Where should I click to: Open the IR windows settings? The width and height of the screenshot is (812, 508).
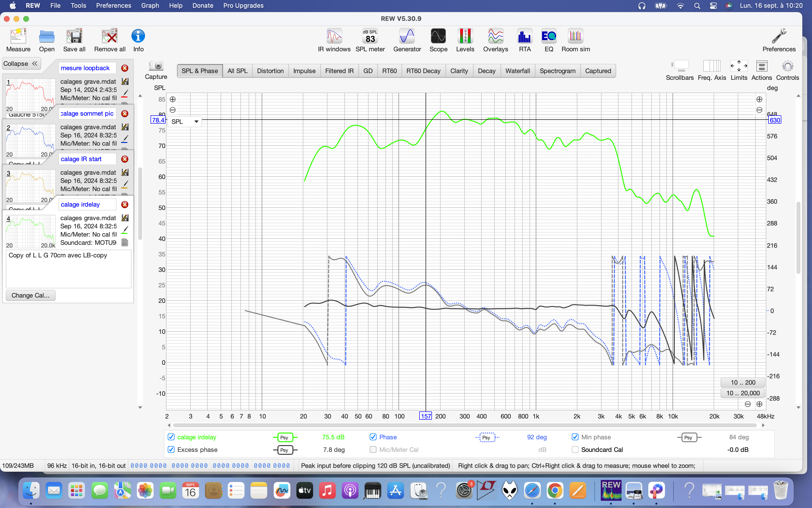tap(334, 40)
